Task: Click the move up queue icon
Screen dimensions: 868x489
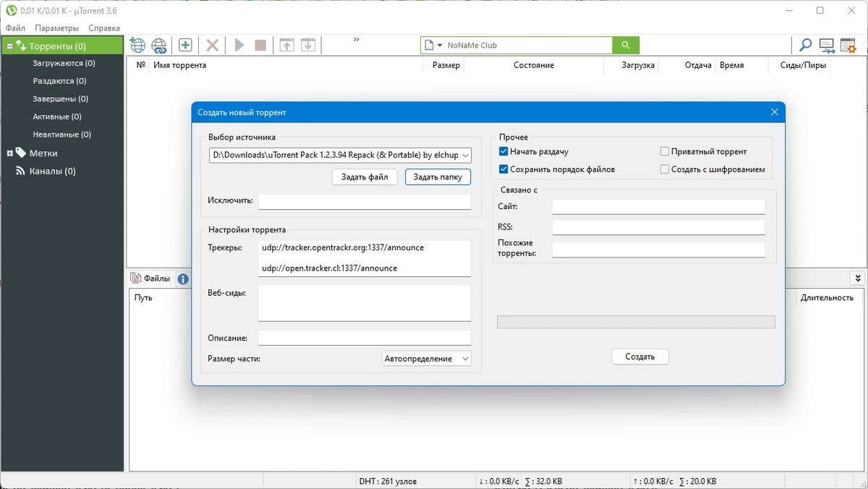Action: [287, 45]
